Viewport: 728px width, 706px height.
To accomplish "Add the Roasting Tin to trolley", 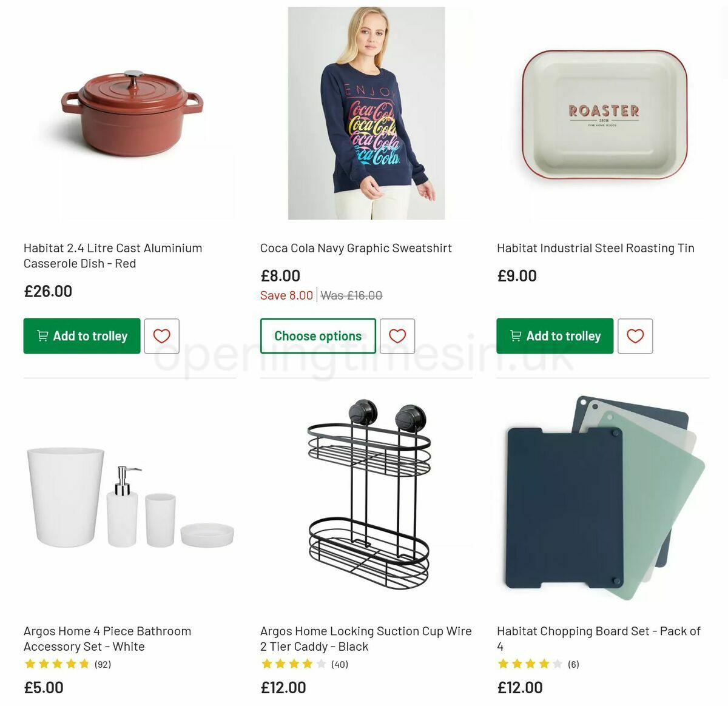I will tap(554, 336).
